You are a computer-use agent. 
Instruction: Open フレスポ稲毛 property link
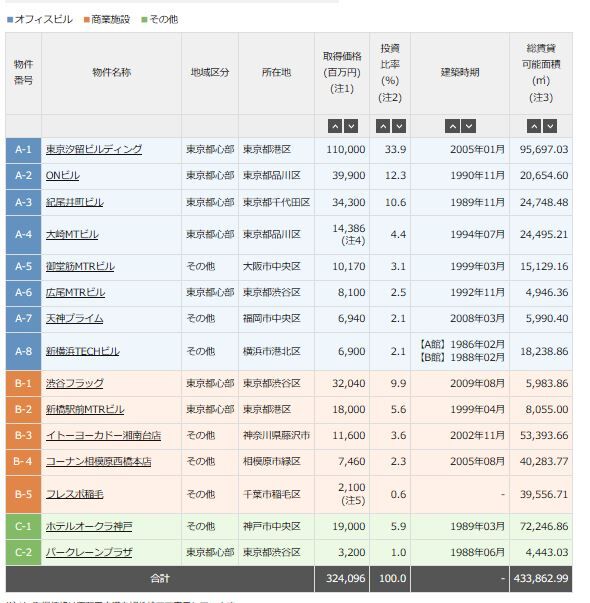point(75,494)
